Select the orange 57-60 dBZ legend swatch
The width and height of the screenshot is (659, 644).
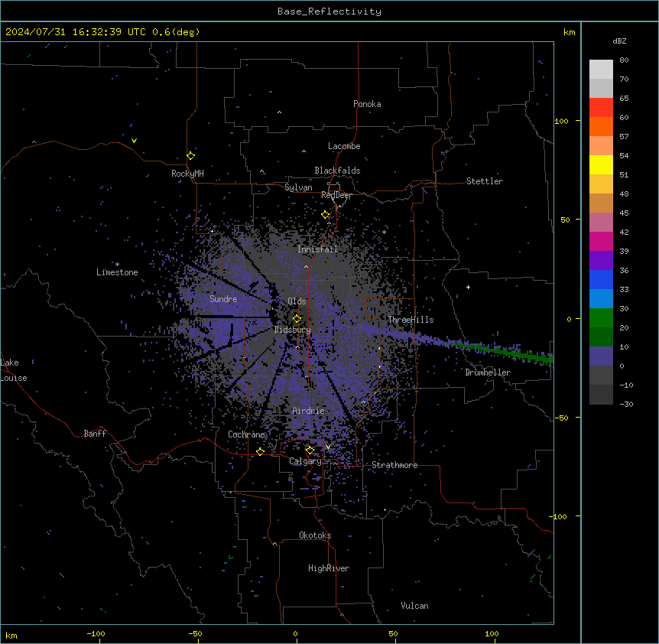click(x=601, y=126)
